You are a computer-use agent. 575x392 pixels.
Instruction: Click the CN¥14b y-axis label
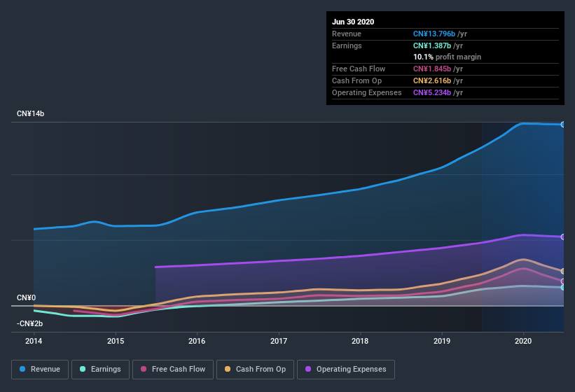click(30, 114)
